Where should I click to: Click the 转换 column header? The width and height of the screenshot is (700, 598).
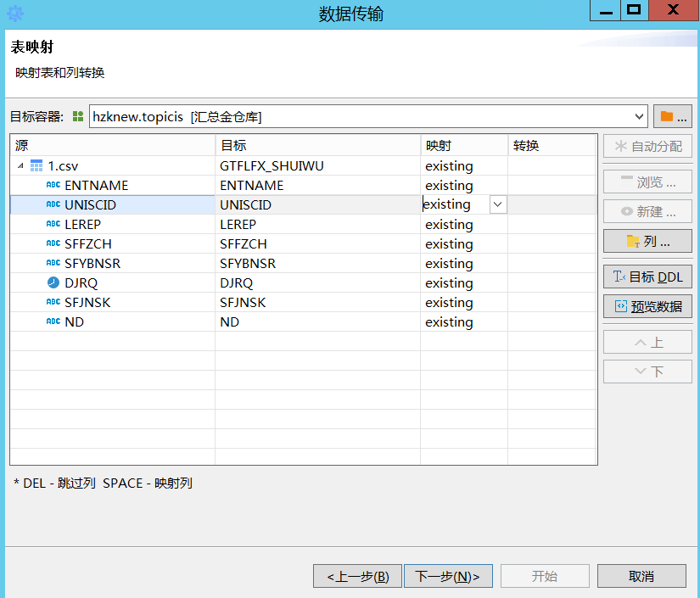552,145
